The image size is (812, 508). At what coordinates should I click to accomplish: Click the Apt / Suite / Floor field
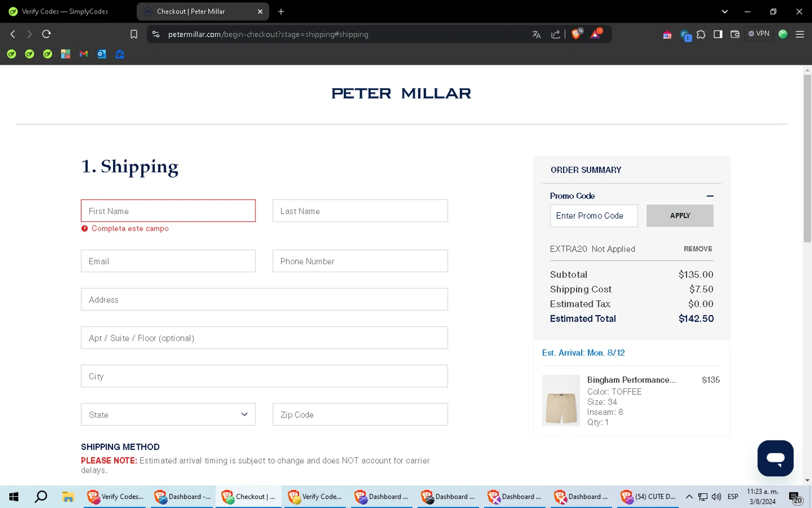[264, 338]
